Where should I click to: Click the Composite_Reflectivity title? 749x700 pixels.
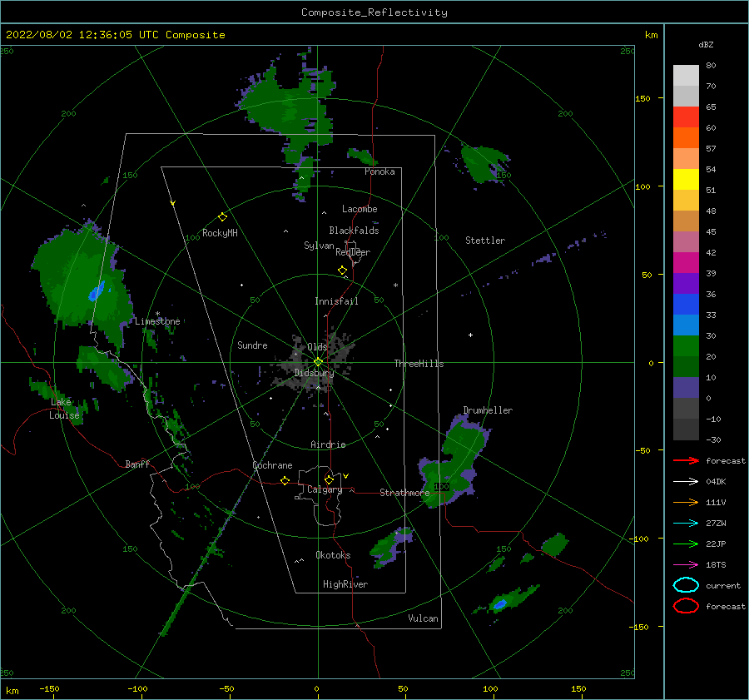(x=374, y=12)
